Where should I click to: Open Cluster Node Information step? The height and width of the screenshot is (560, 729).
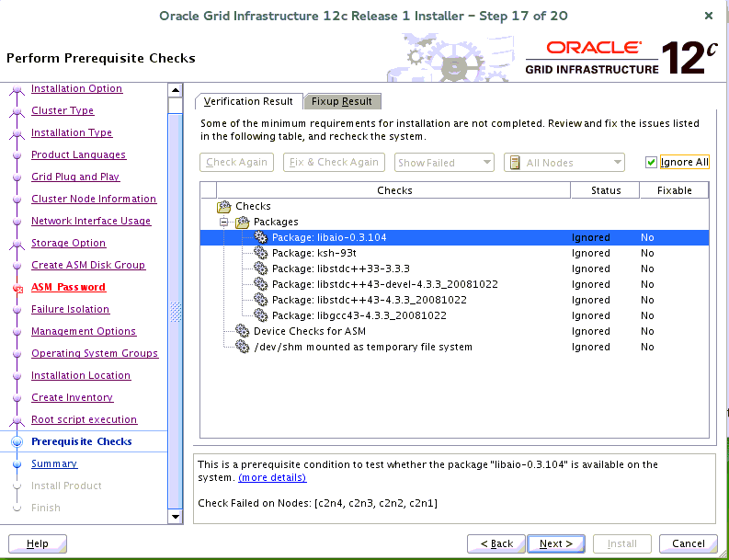click(x=94, y=199)
